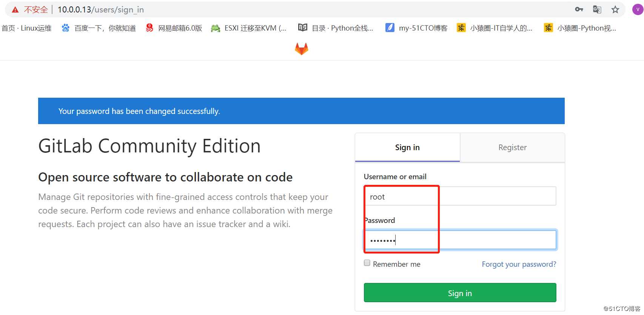Focus the Password input field

[x=460, y=240]
